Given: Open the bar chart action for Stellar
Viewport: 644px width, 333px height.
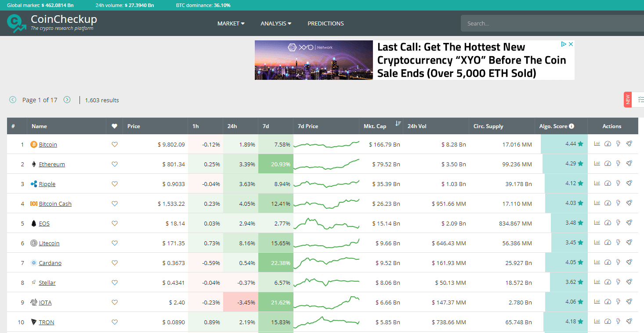Looking at the screenshot, I should (x=597, y=282).
